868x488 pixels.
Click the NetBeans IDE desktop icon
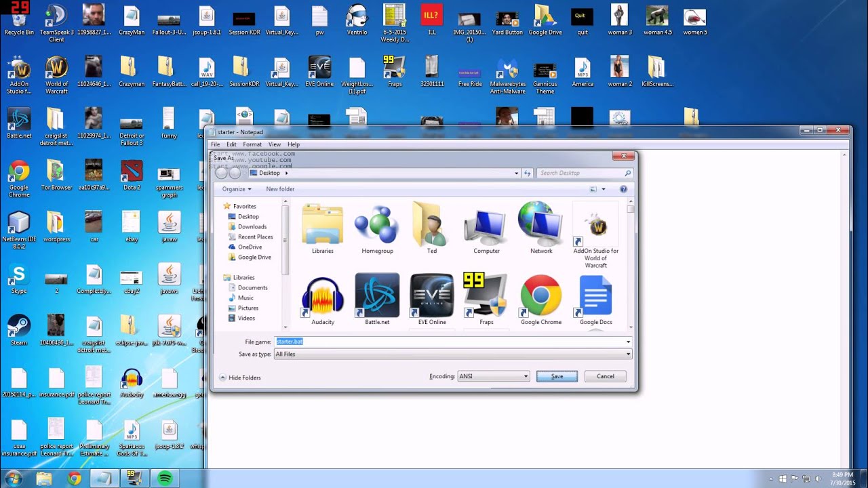pyautogui.click(x=19, y=230)
